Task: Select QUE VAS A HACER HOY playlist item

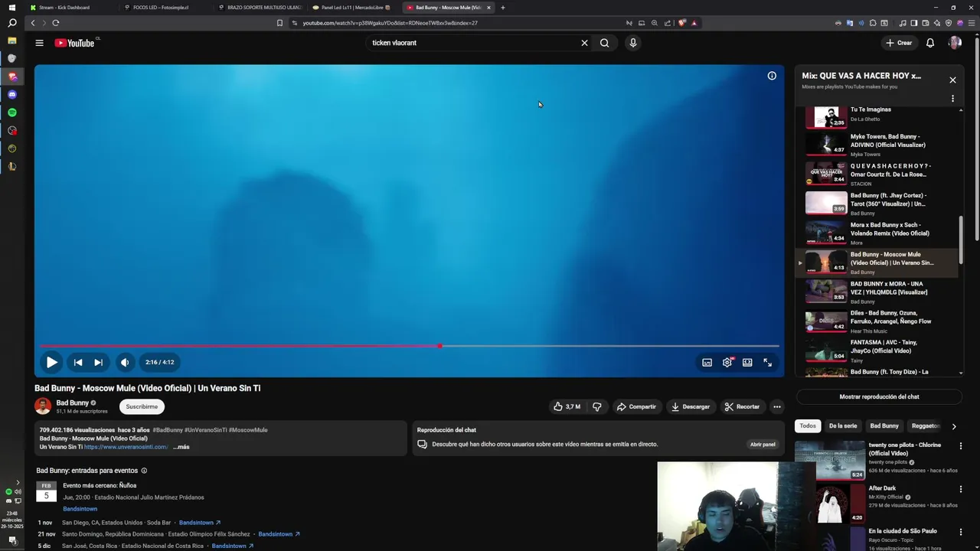Action: (x=878, y=174)
